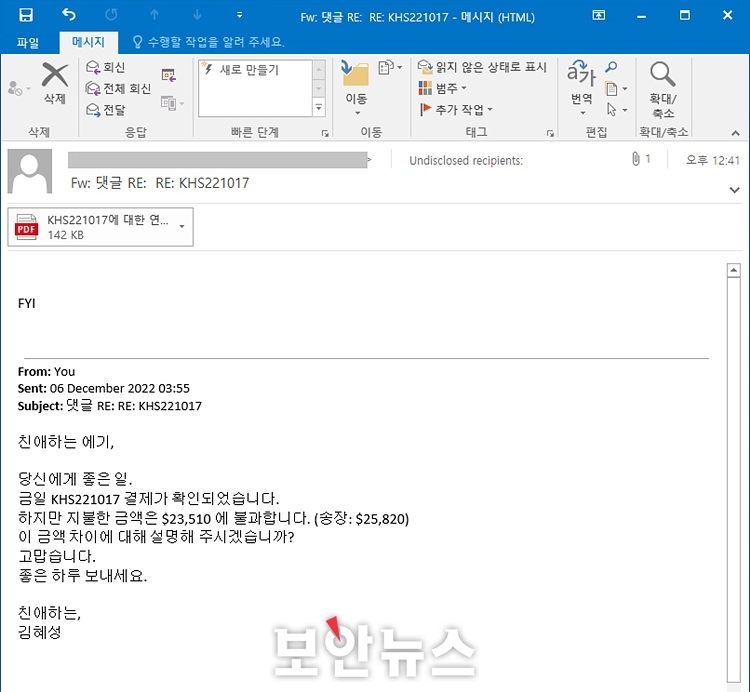The width and height of the screenshot is (750, 692).
Task: Open the PDF attachment dropdown arrow
Action: [182, 227]
